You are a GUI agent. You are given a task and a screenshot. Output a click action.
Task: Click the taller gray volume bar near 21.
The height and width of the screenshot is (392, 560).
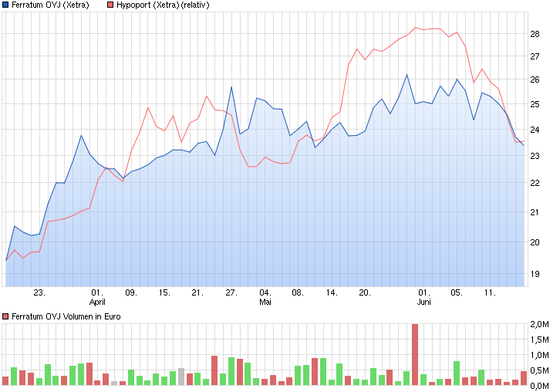tap(181, 377)
